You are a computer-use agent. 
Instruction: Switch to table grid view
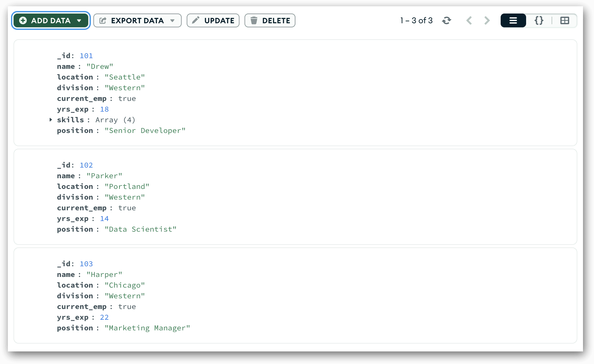click(564, 21)
